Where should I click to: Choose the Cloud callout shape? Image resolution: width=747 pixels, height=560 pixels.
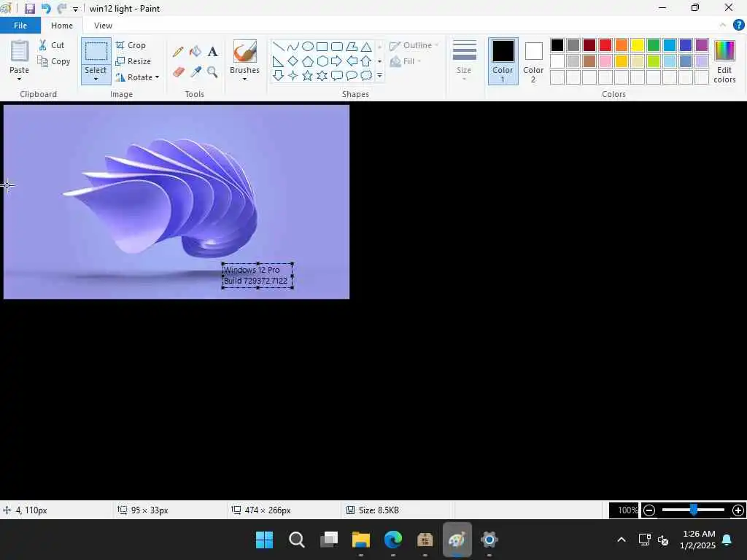click(366, 75)
